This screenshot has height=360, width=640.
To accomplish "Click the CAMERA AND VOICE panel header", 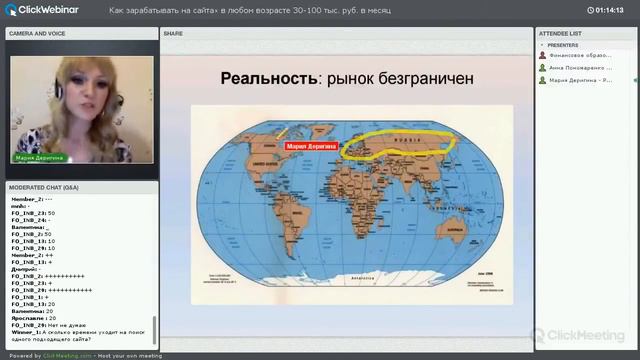I will coord(82,33).
